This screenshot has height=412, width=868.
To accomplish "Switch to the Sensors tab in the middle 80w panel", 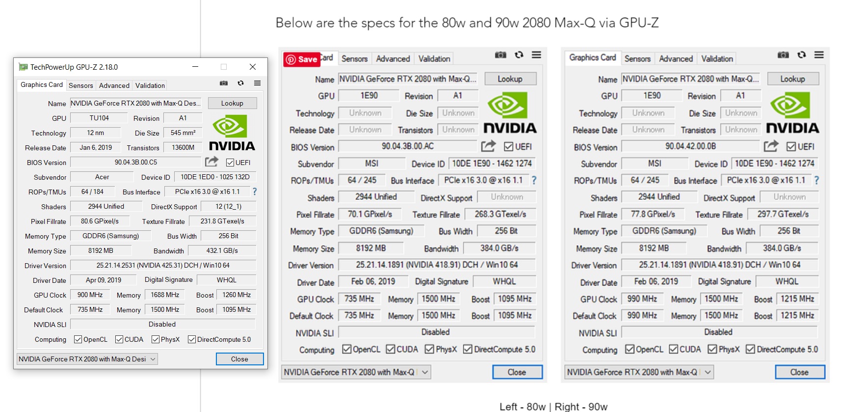I will [x=355, y=59].
